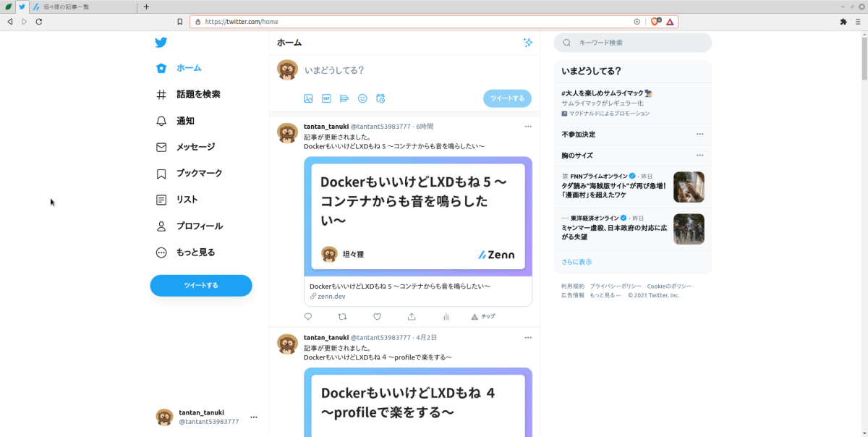Screen dimensions: 868x437
Task: Click さらに表示 show more link
Action: click(x=576, y=262)
